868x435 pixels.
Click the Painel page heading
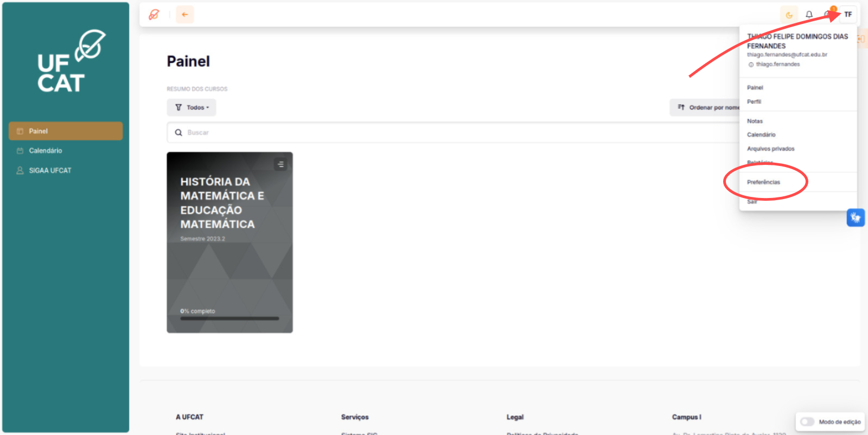(188, 61)
